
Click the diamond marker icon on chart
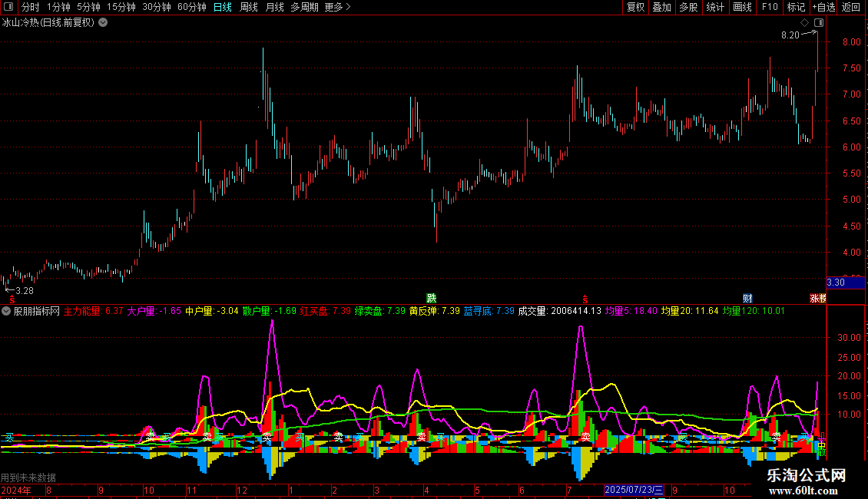coord(804,23)
